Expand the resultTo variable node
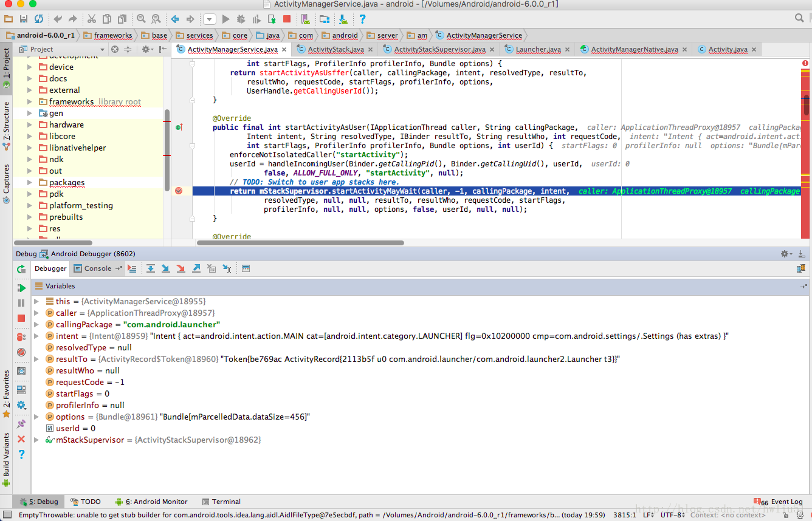Viewport: 812px width, 521px height. 36,359
